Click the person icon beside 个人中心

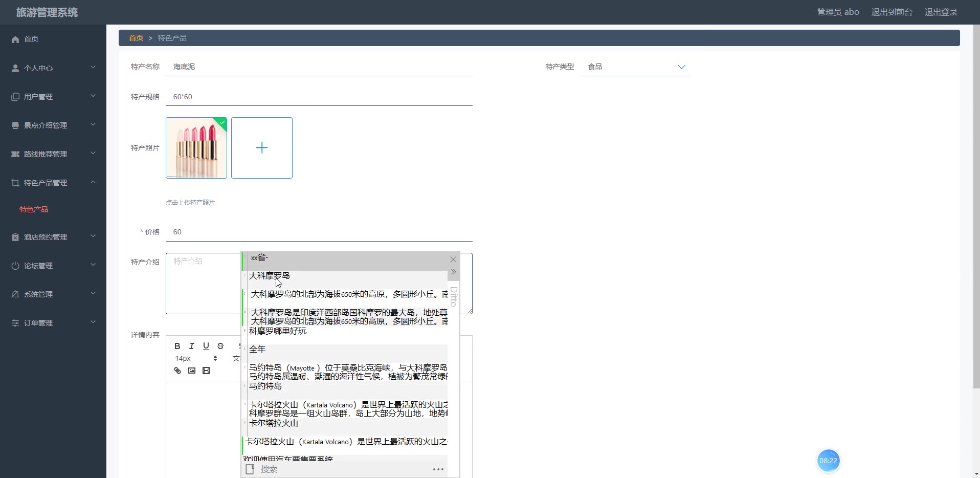(x=15, y=68)
